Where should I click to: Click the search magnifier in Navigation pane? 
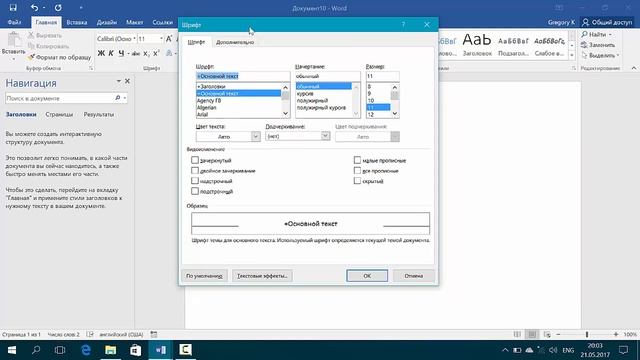118,98
